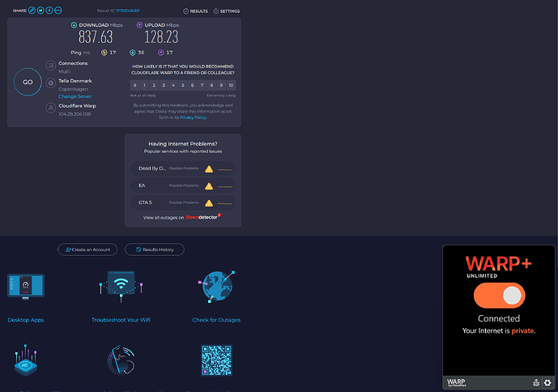Click the Change Server link
558x392 pixels.
click(x=75, y=96)
